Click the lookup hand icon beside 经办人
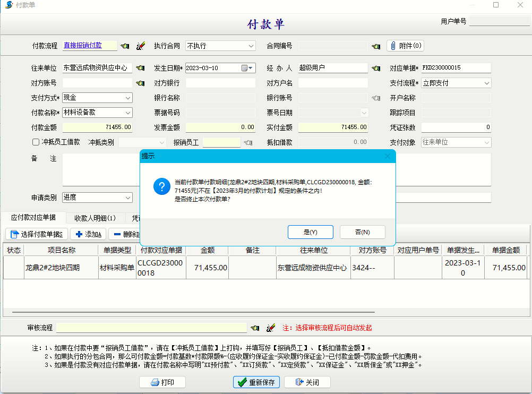This screenshot has height=394, width=532. pyautogui.click(x=376, y=68)
